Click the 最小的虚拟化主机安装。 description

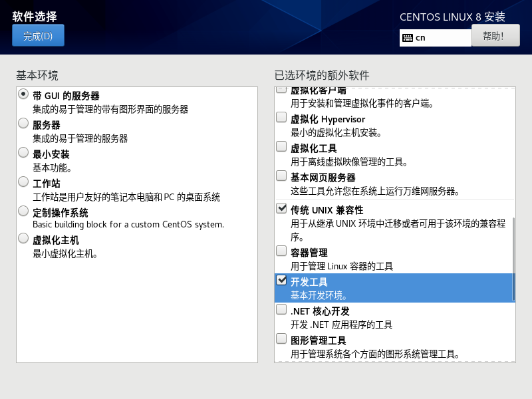[336, 132]
